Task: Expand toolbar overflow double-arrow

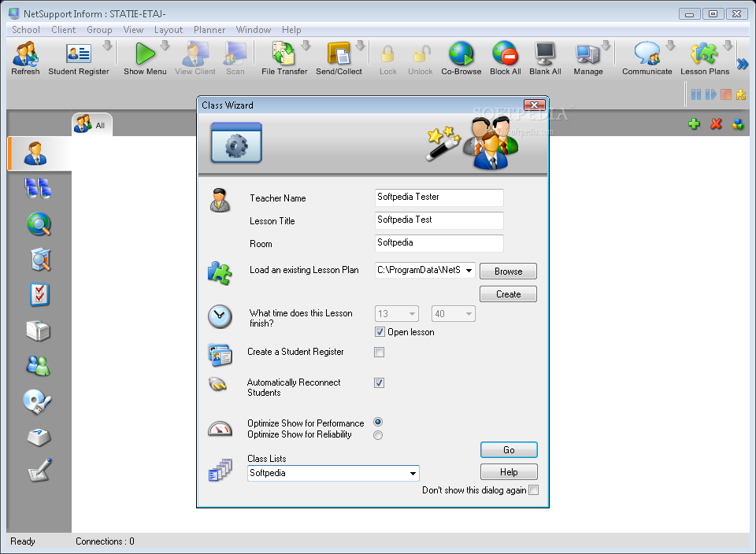Action: click(743, 64)
